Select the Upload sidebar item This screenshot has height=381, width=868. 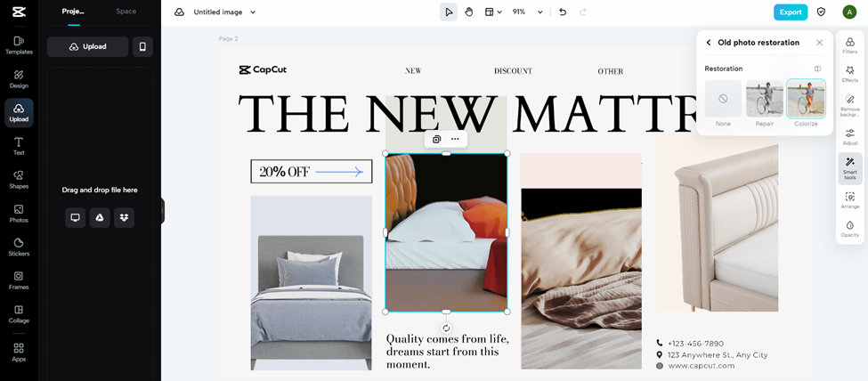click(19, 112)
